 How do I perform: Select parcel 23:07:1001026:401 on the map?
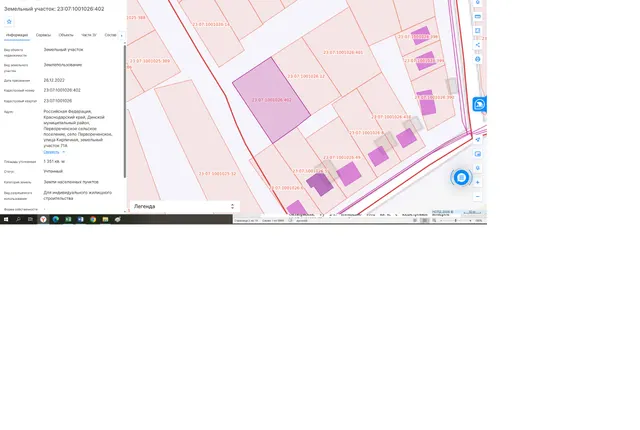tap(343, 52)
